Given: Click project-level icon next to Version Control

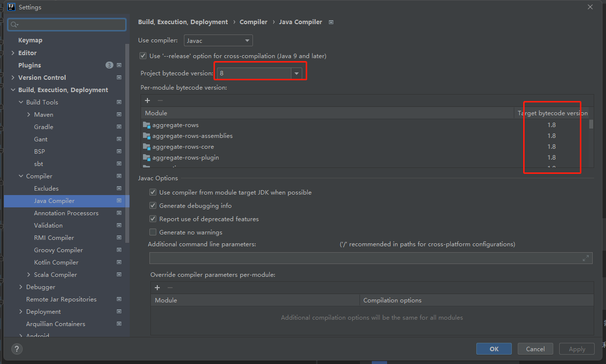Looking at the screenshot, I should [119, 77].
